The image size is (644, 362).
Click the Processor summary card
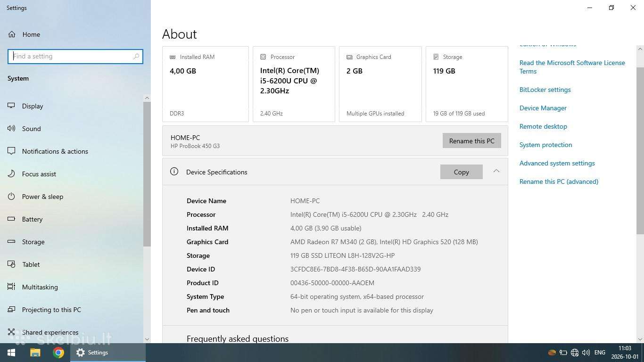pyautogui.click(x=294, y=84)
